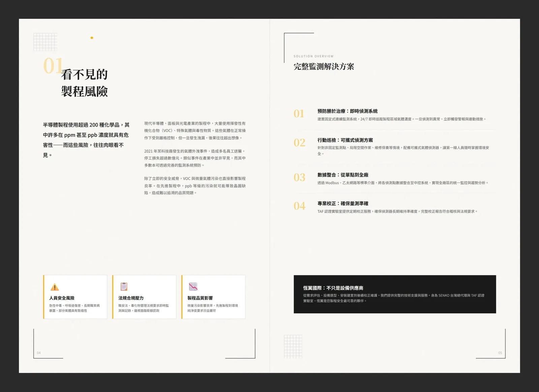Click the clipboard icon on 法規合規壓力 card
Screen dimensions: 539x392
(x=124, y=287)
